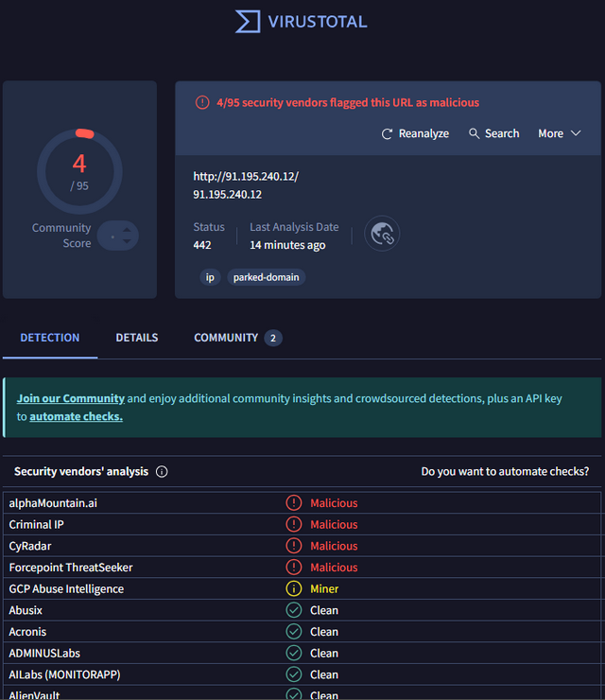Screen dimensions: 605x700
Task: Click the Clean verdict for Acronis
Action: click(324, 632)
